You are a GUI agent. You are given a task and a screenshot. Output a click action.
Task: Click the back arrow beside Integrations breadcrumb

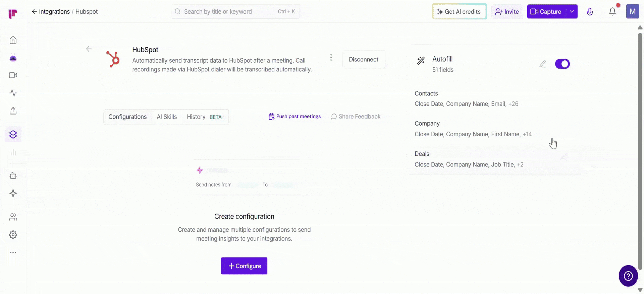34,12
